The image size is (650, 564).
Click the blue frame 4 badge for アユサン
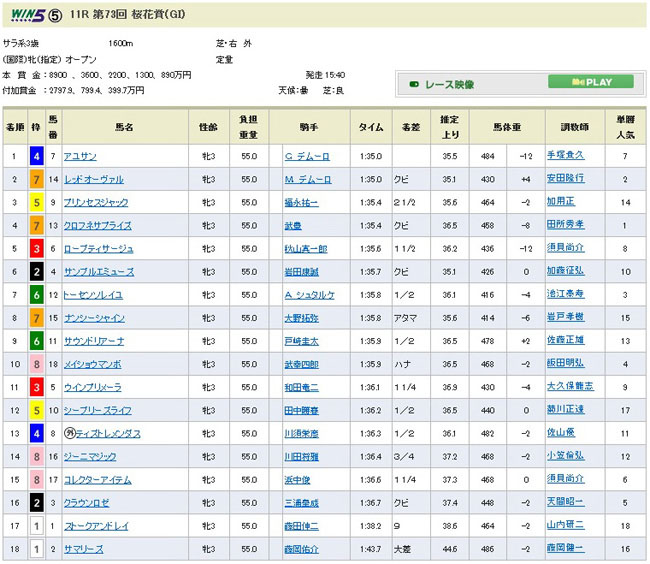point(36,156)
